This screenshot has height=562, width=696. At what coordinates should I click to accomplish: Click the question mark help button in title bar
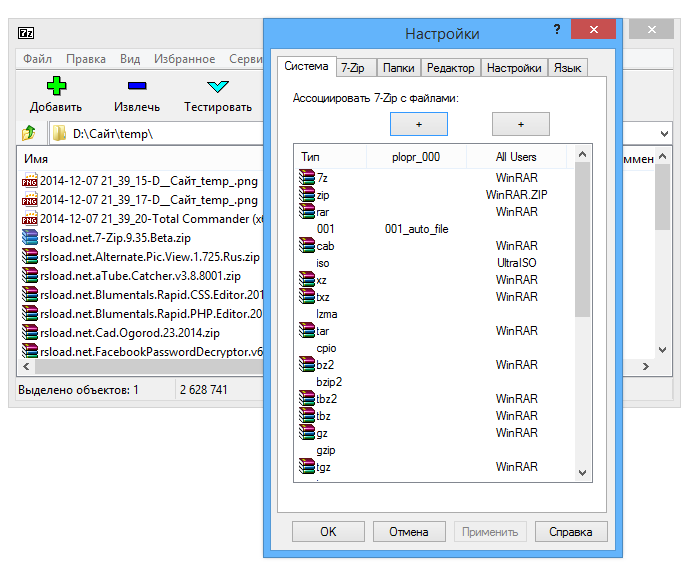pyautogui.click(x=557, y=29)
